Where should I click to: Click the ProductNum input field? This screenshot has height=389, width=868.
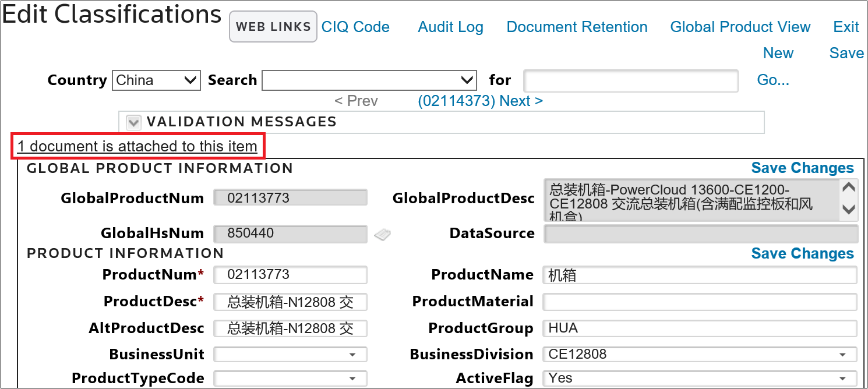pos(290,275)
